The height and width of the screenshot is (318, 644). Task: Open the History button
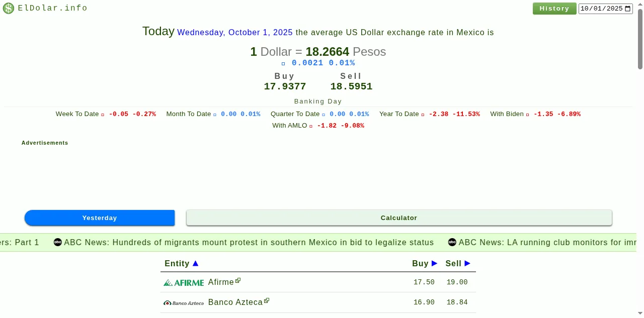pyautogui.click(x=554, y=9)
